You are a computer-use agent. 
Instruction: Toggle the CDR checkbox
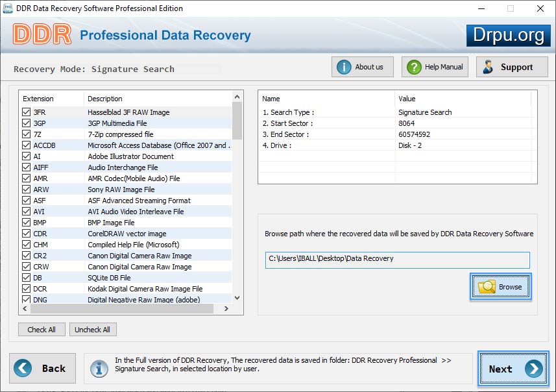tap(26, 234)
